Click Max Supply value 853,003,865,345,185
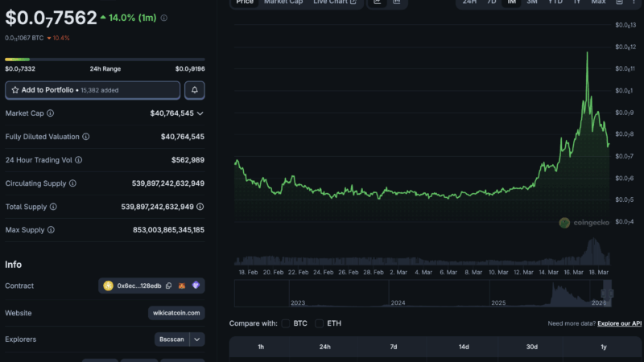Screen dimensions: 644x362 pyautogui.click(x=168, y=230)
